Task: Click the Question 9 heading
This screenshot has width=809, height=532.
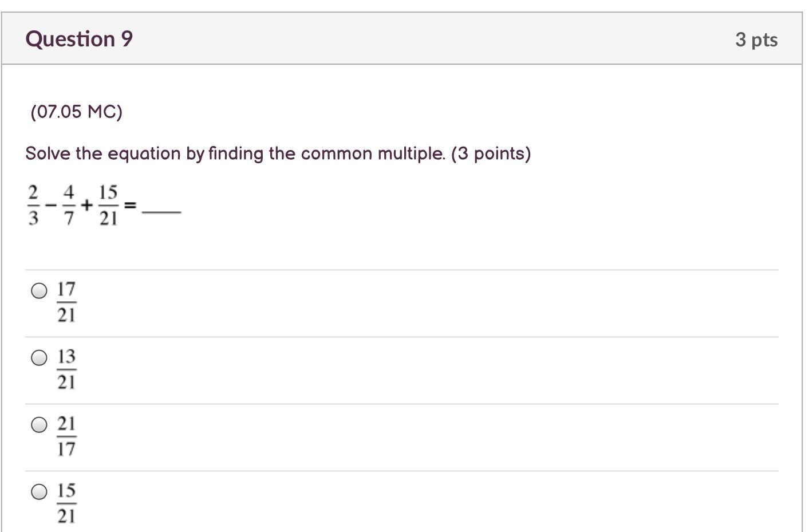Action: 79,39
